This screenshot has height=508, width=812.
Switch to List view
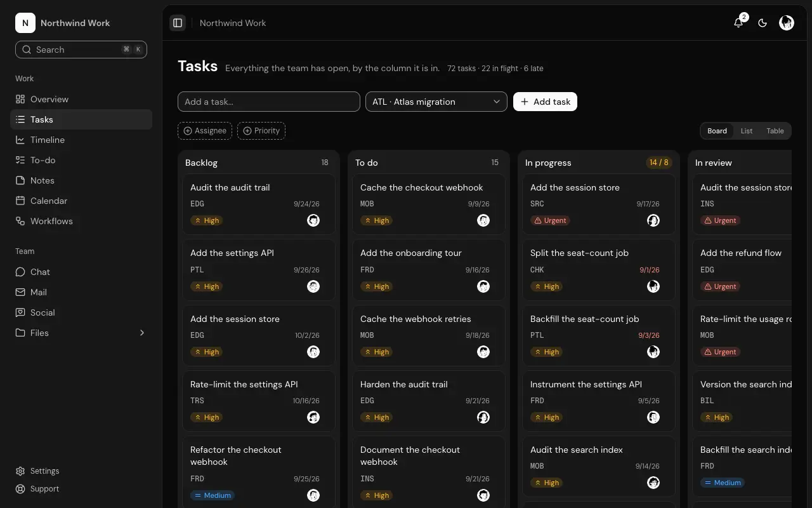click(746, 131)
